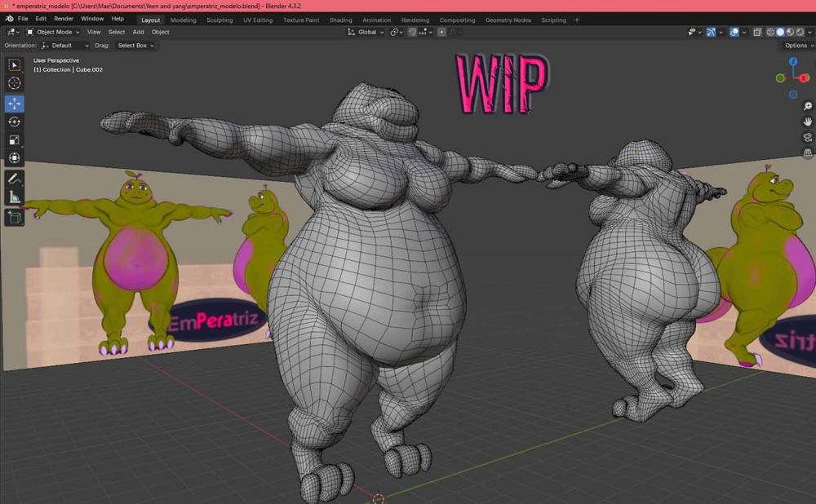Select the Cursor tool in left toolbar
Viewport: 816px width, 504px height.
pyautogui.click(x=15, y=83)
